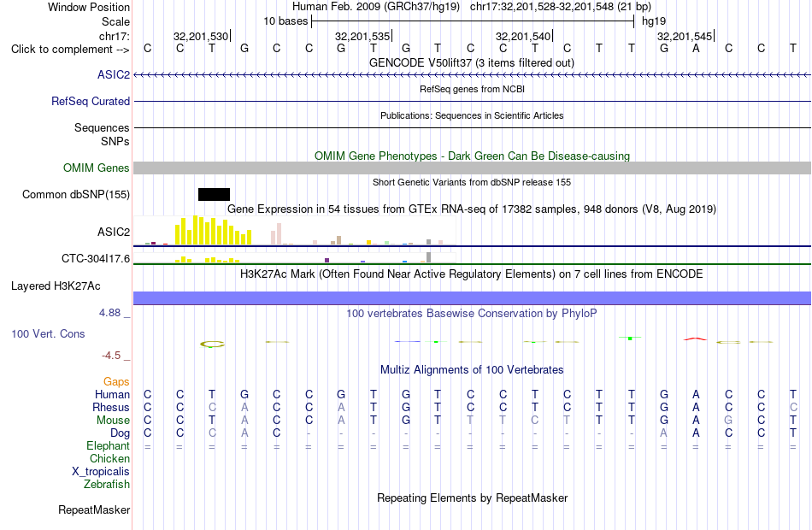Click the ASIC2 gene label in GENCODE track
This screenshot has height=530, width=812.
pos(114,74)
